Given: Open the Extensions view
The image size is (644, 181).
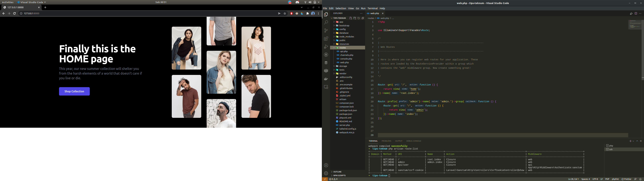Looking at the screenshot, I should pyautogui.click(x=326, y=39).
